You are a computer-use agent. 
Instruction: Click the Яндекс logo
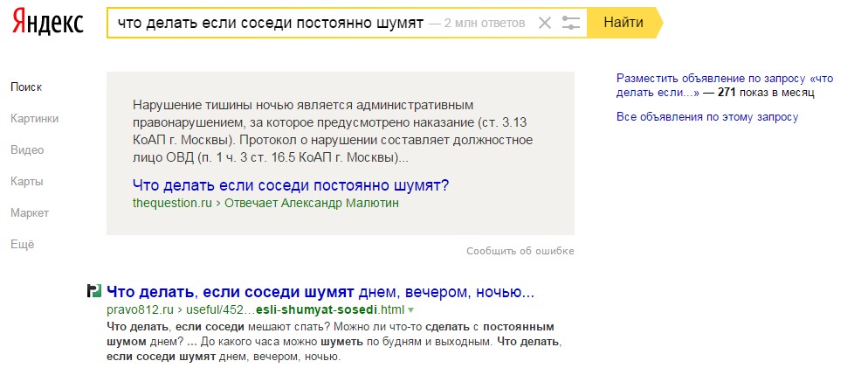(x=48, y=23)
